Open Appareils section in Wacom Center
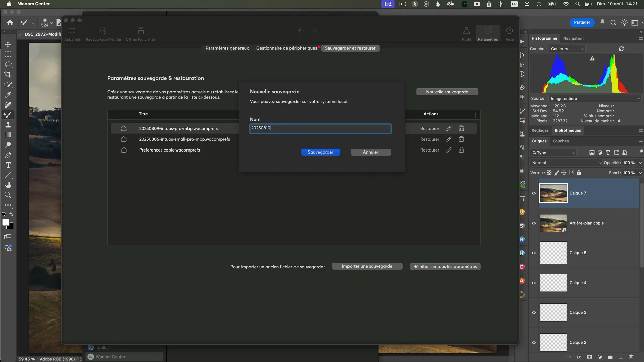Viewport: 644px width, 362px height. click(x=72, y=34)
